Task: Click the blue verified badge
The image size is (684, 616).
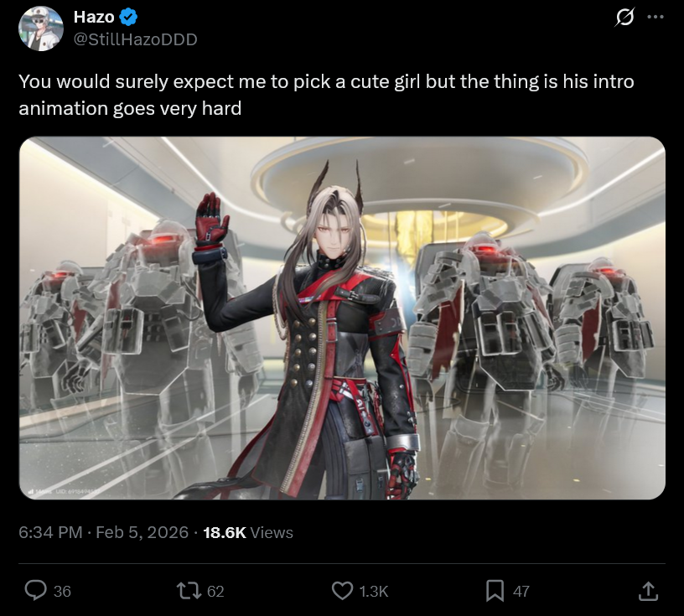Action: click(128, 17)
